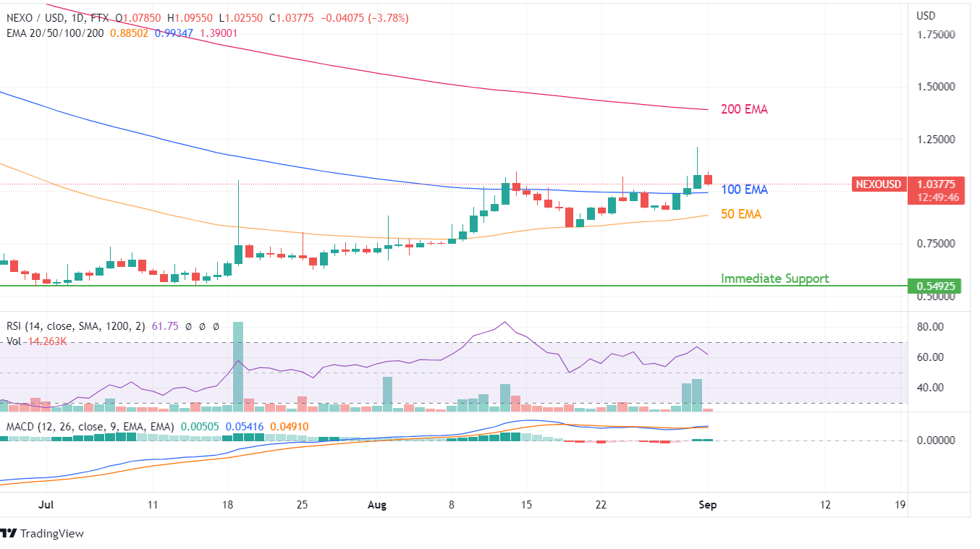Click the MACD signal value 0.04910
This screenshot has width=980, height=549.
coord(289,427)
